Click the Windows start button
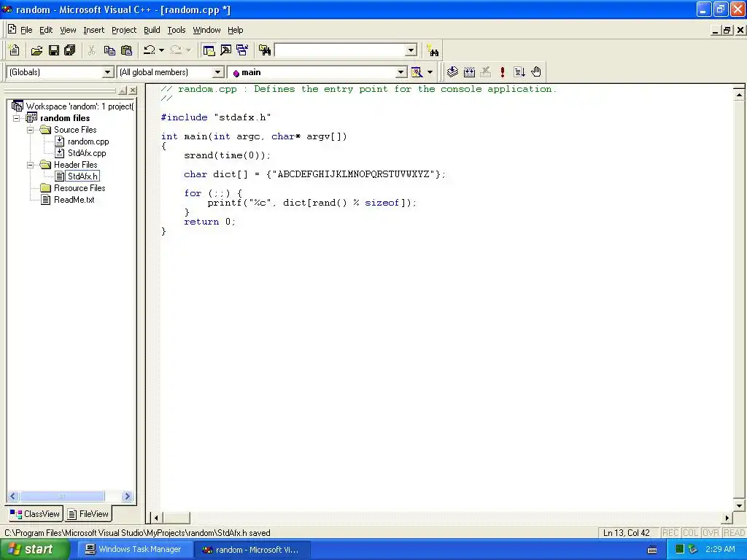Image resolution: width=747 pixels, height=560 pixels. (34, 550)
